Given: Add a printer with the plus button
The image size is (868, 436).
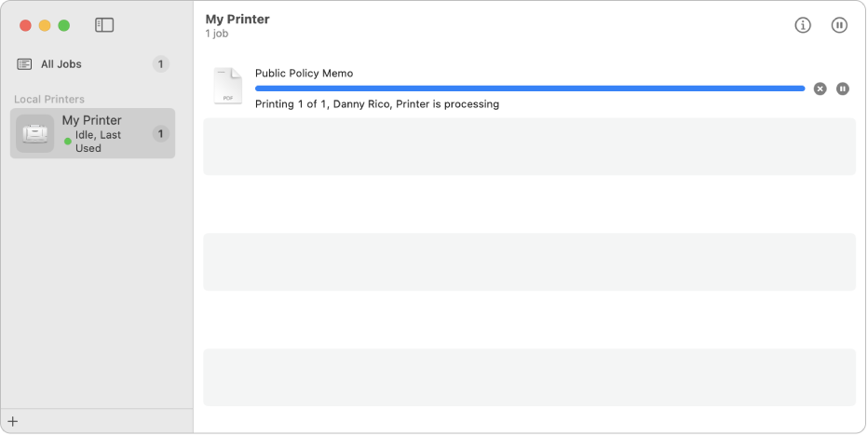Looking at the screenshot, I should click(13, 421).
